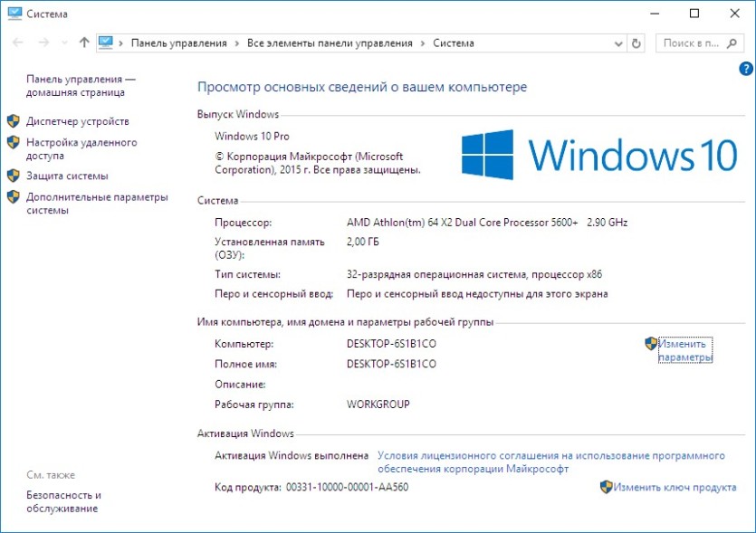Screen dimensions: 756x533
Task: Click the Refresh button in the address bar
Action: [x=636, y=43]
